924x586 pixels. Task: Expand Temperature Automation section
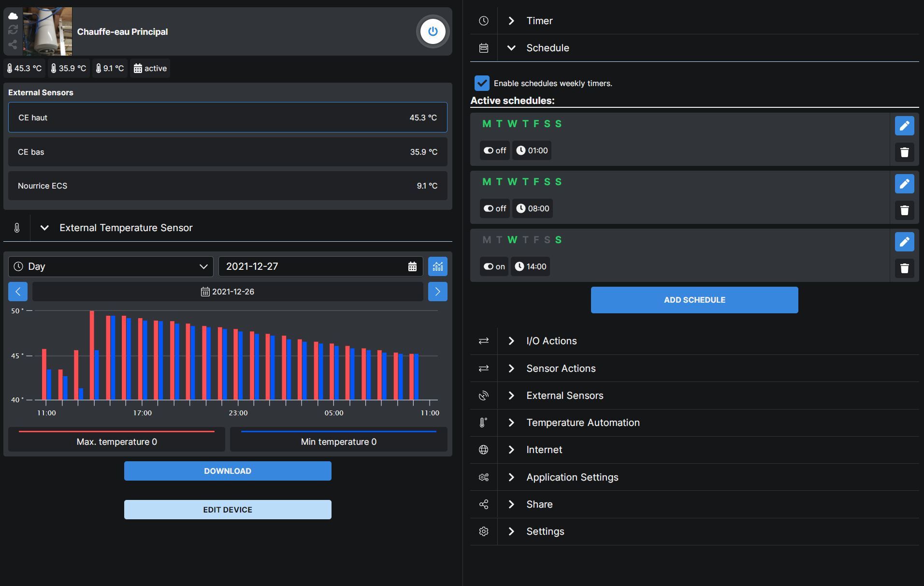[582, 423]
